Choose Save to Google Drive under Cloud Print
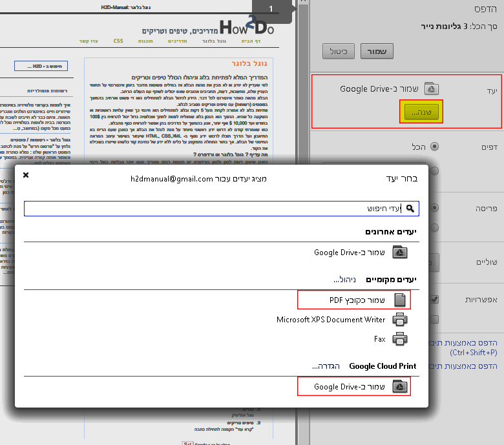Viewport: 504px width, 445px height. [x=350, y=386]
